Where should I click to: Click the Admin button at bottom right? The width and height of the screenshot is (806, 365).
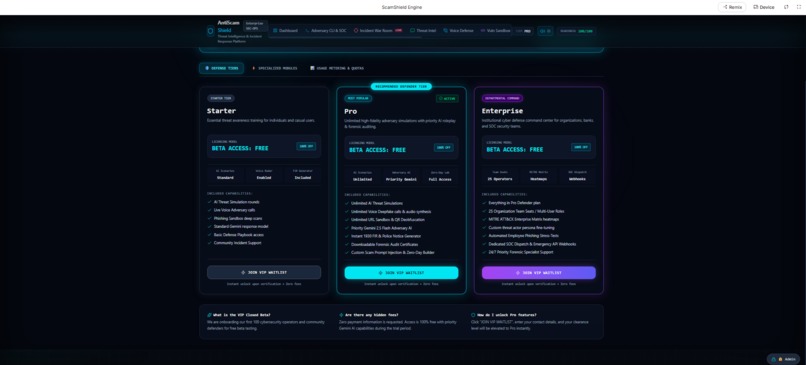click(783, 359)
